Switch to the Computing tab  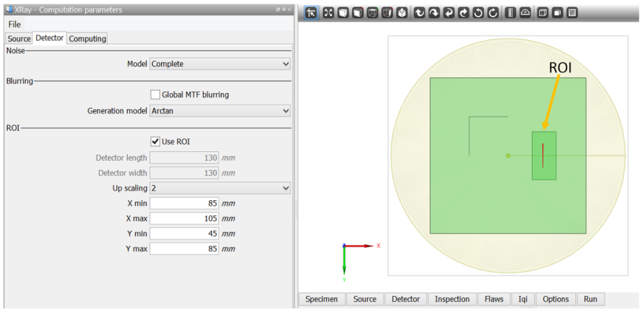[87, 39]
